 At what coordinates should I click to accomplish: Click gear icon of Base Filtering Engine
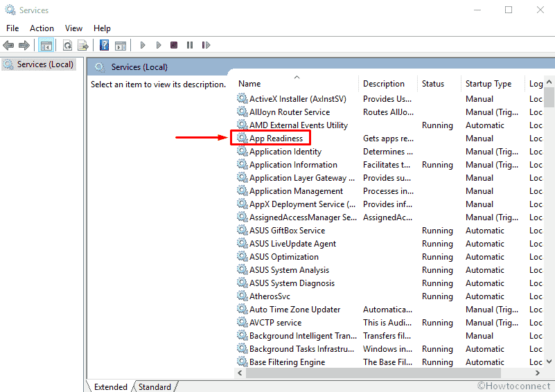pos(242,362)
